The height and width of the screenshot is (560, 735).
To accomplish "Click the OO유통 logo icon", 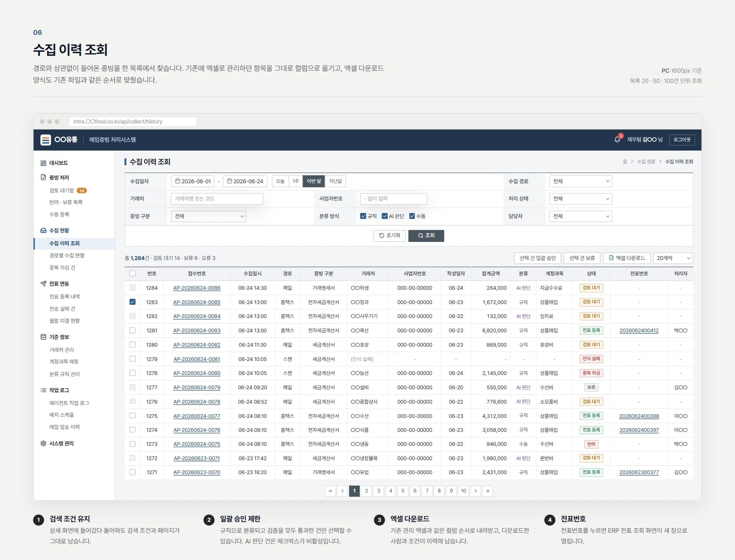I will point(46,140).
